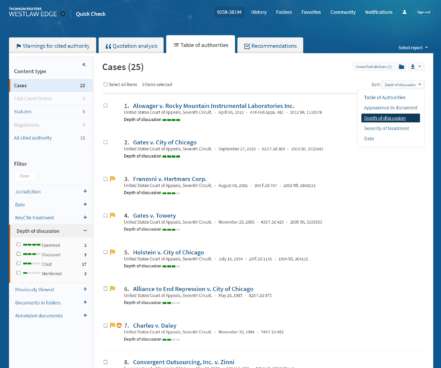
Task: Open the Sort by dropdown
Action: [x=403, y=85]
